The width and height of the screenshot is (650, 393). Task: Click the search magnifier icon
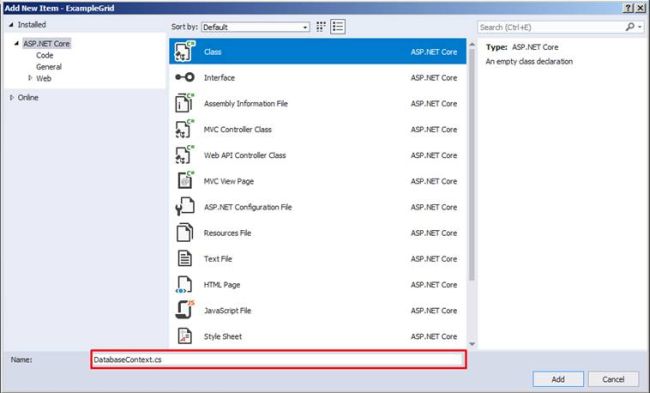[630, 27]
